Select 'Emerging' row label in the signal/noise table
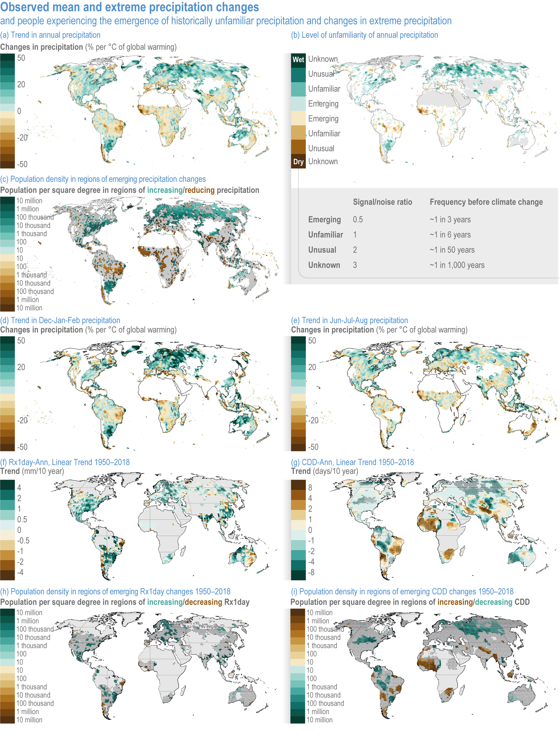 coord(324,220)
